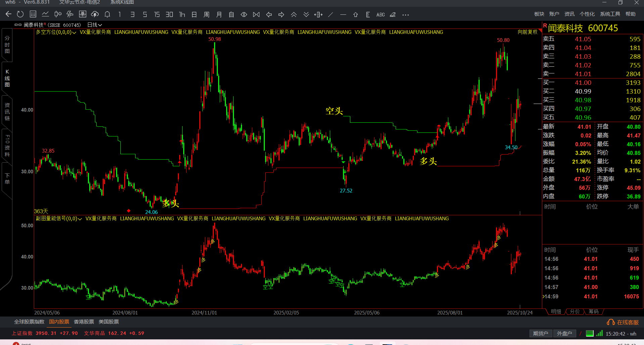Open the boxed candlestick panel icon
Viewport: 644px width, 345px height.
83,14
